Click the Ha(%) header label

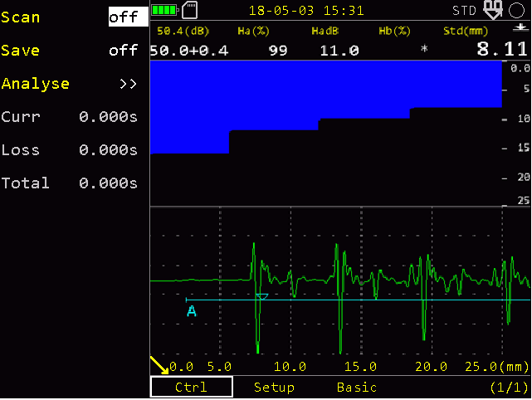point(253,32)
